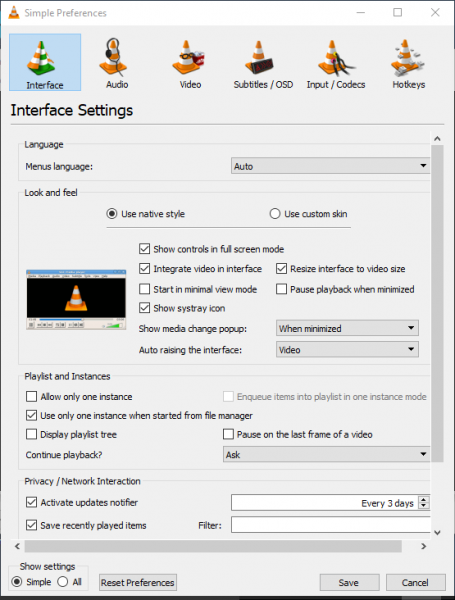Uncheck Show controls in full screen mode
The width and height of the screenshot is (455, 600).
coord(144,249)
